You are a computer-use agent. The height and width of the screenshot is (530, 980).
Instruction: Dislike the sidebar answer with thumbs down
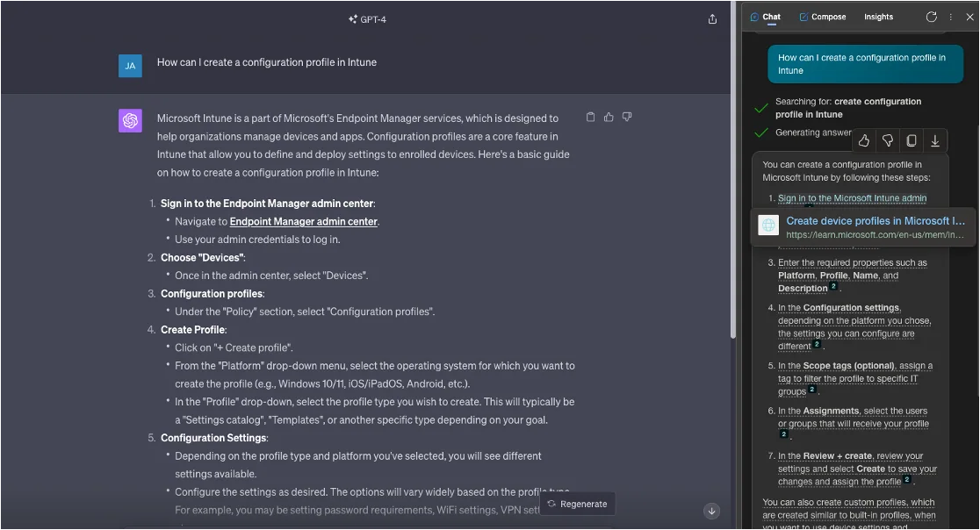[888, 141]
